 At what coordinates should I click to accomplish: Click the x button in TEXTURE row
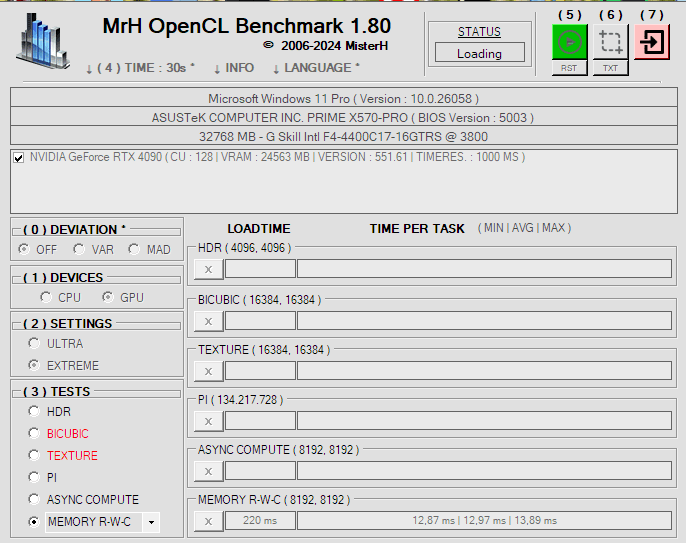click(209, 371)
